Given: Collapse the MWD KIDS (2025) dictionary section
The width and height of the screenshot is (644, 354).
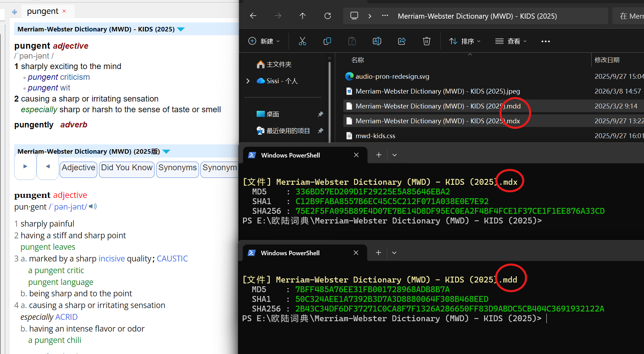Looking at the screenshot, I should point(181,29).
